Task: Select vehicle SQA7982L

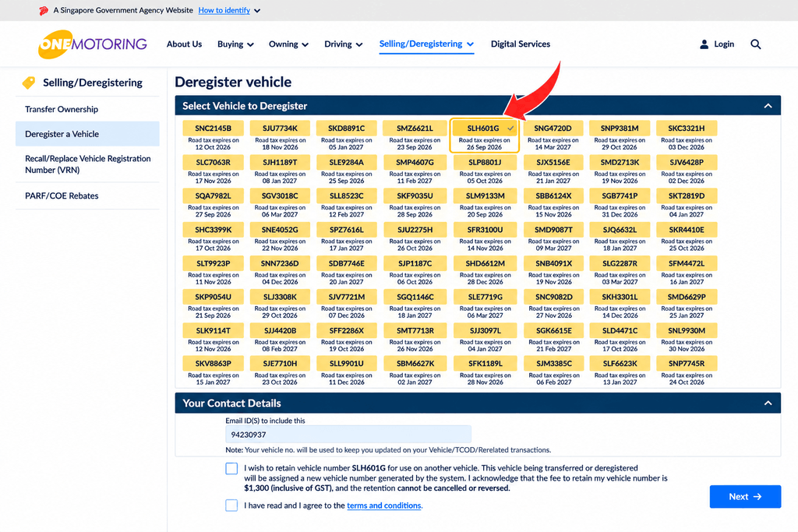Action: coord(214,196)
